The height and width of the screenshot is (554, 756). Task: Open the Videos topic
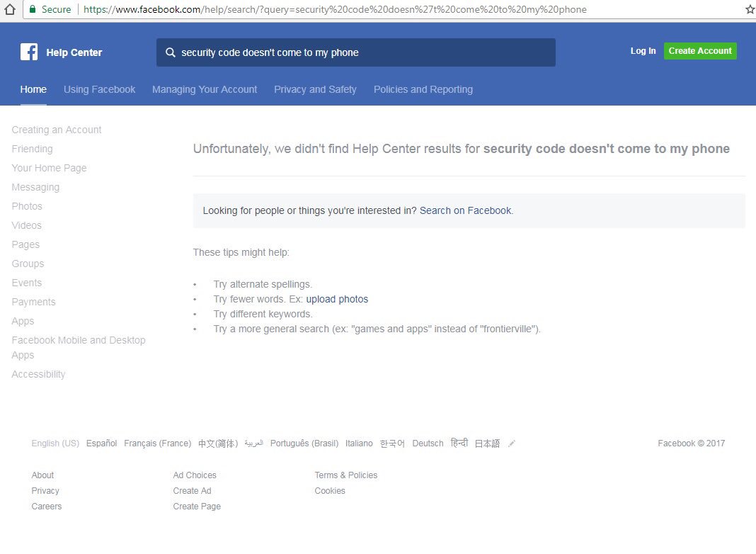[26, 225]
